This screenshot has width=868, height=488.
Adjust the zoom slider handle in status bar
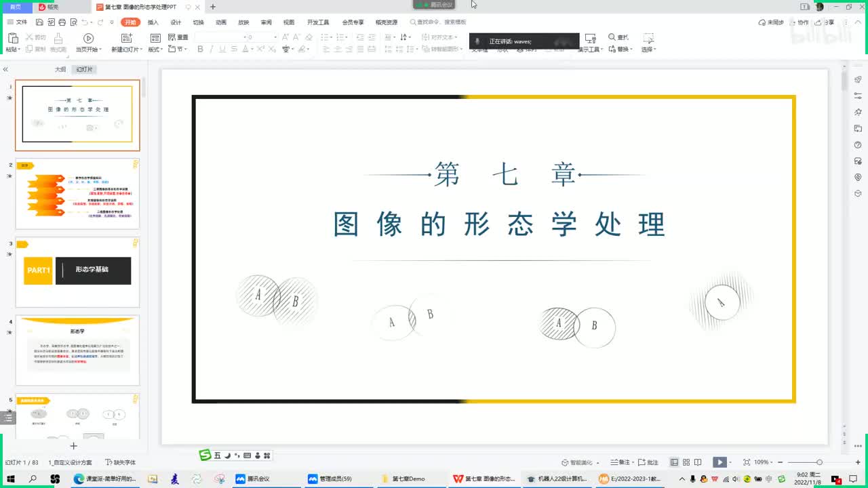[x=819, y=462]
